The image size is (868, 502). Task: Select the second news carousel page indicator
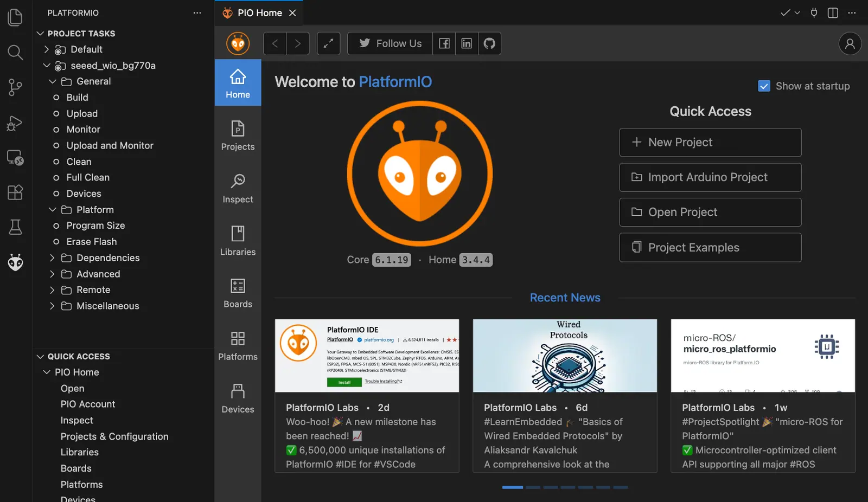(x=533, y=487)
